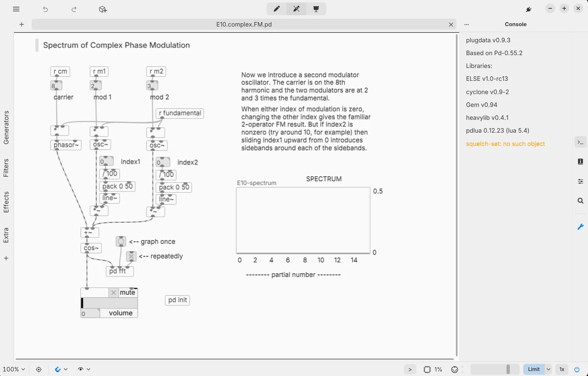The image size is (588, 376).
Task: Switch to run mode in the toolbar
Action: point(296,9)
